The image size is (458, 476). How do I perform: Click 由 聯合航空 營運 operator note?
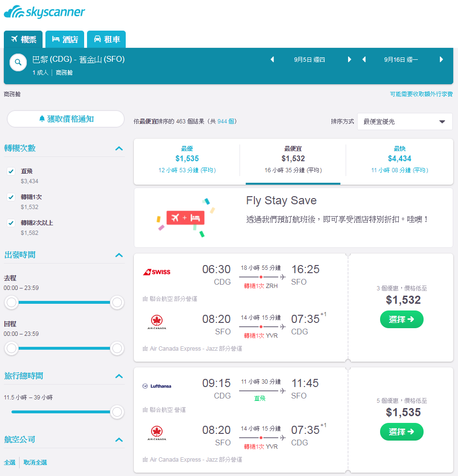pyautogui.click(x=164, y=410)
